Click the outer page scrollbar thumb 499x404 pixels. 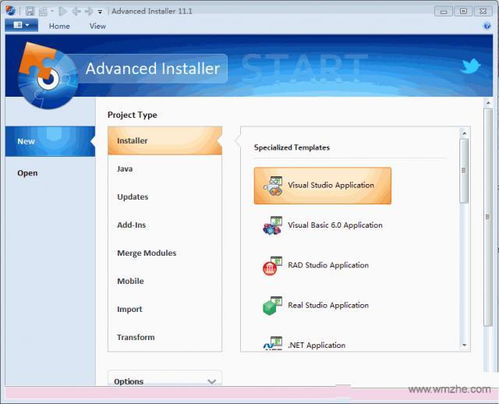pyautogui.click(x=488, y=217)
